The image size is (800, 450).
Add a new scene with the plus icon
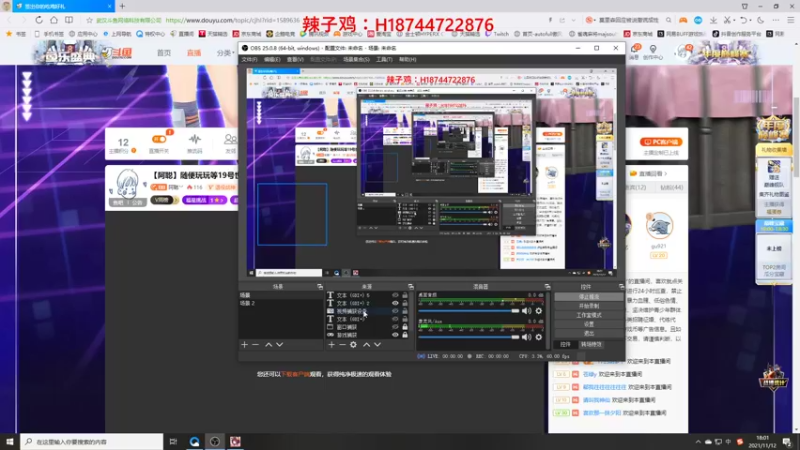244,345
